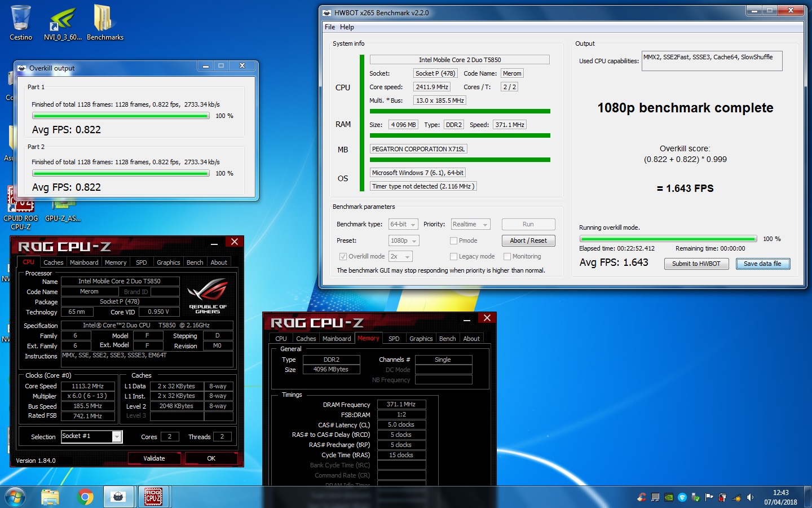Open the volume speaker tray icon
Viewport: 812px width, 508px height.
[750, 497]
